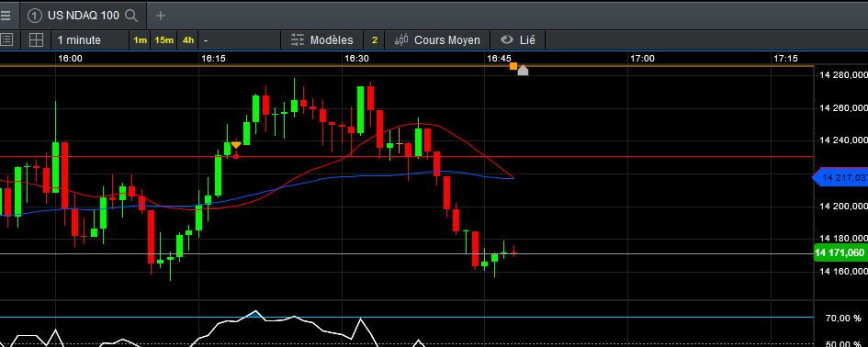Viewport: 868px width, 347px height.
Task: Open the list view icon
Action: click(x=6, y=39)
